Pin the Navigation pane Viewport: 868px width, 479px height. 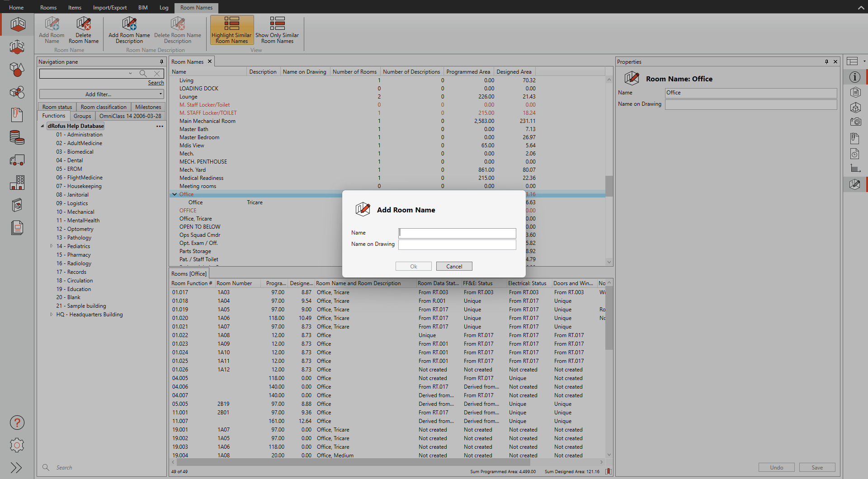click(161, 62)
